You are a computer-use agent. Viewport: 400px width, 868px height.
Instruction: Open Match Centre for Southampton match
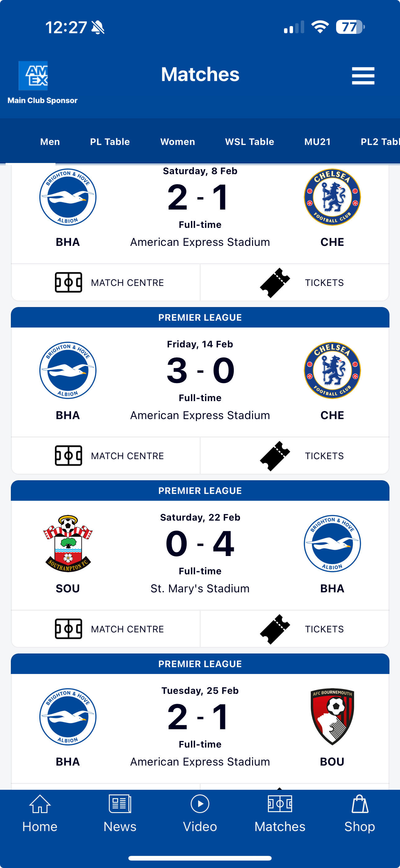click(106, 629)
